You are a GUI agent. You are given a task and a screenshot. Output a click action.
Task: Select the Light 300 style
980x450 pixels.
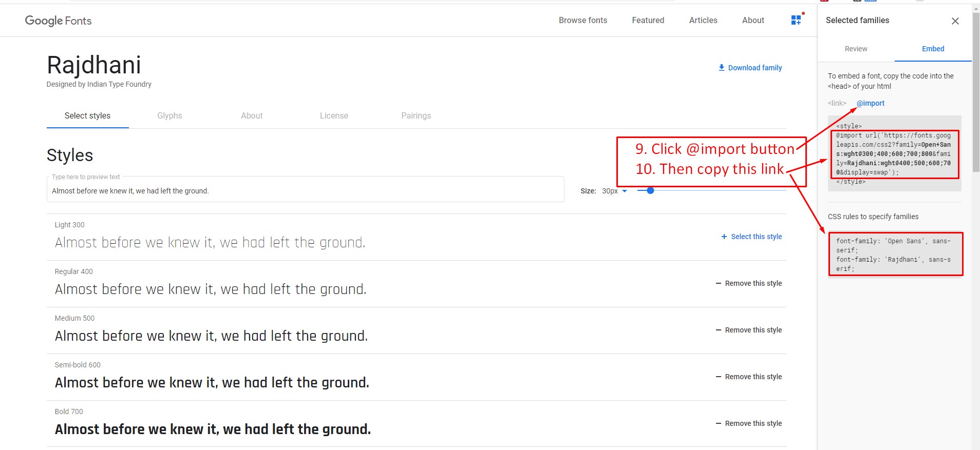click(x=751, y=237)
